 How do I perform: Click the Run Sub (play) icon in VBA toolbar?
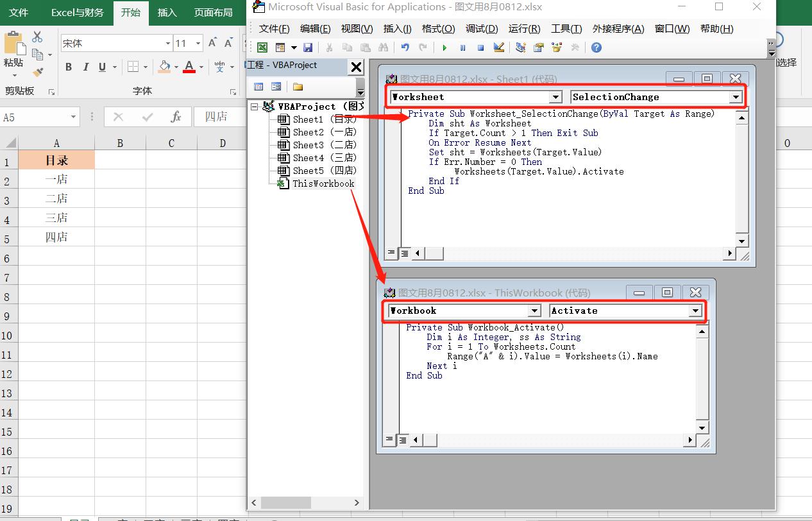[x=444, y=47]
